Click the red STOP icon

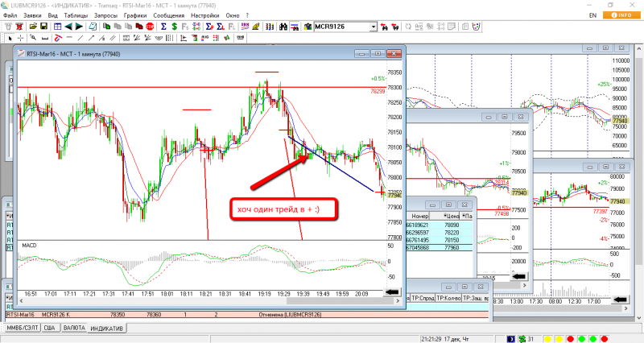[150, 27]
